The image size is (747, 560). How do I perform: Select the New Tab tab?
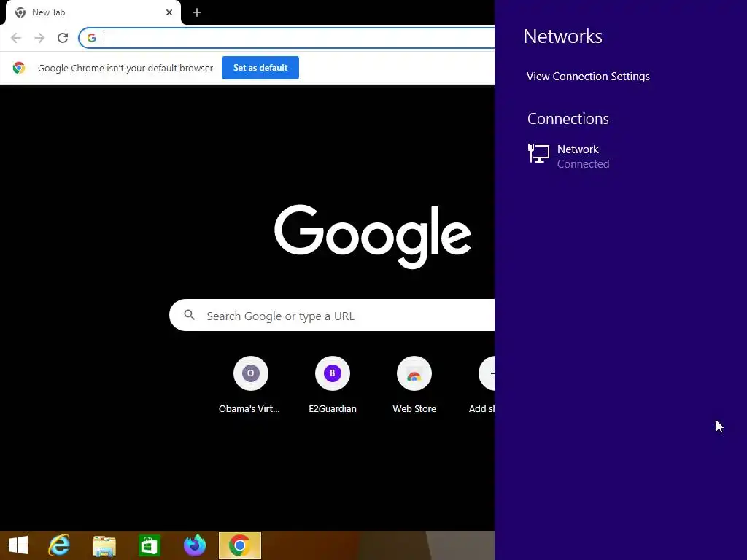pos(93,12)
